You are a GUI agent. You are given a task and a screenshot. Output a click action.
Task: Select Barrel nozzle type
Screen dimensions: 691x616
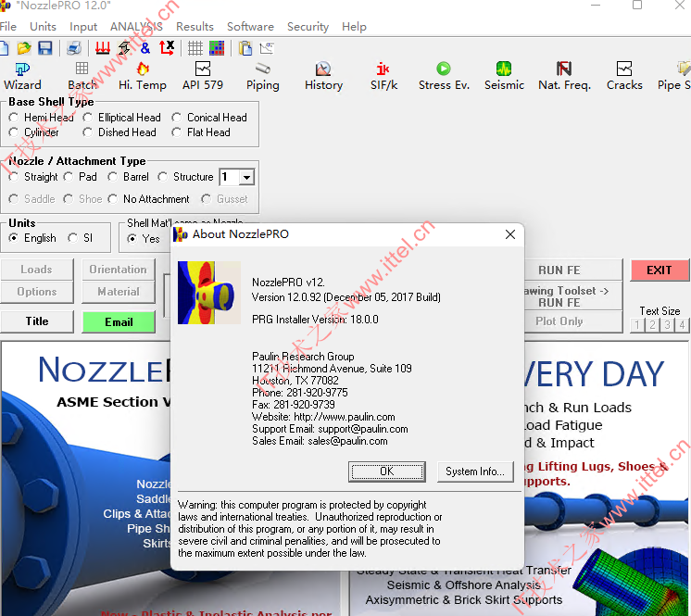(128, 177)
